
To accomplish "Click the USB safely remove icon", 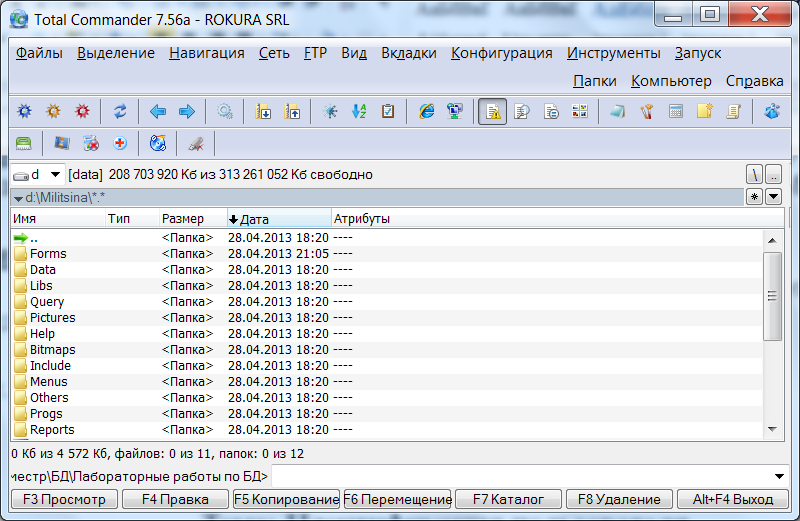I will (196, 143).
